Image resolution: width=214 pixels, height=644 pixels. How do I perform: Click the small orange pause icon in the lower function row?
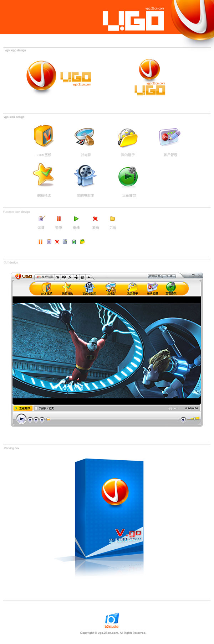click(40, 242)
